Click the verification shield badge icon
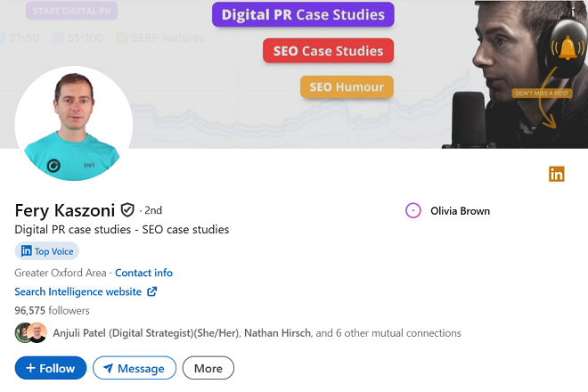Screen dimensions: 588x392 tap(127, 210)
